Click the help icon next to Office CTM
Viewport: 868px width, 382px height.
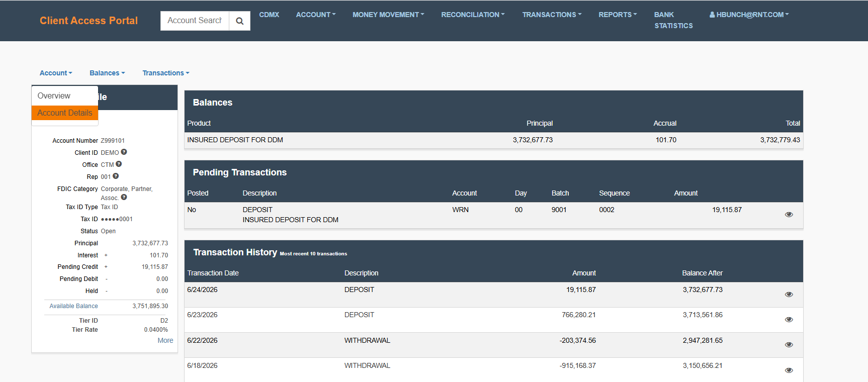click(x=119, y=164)
